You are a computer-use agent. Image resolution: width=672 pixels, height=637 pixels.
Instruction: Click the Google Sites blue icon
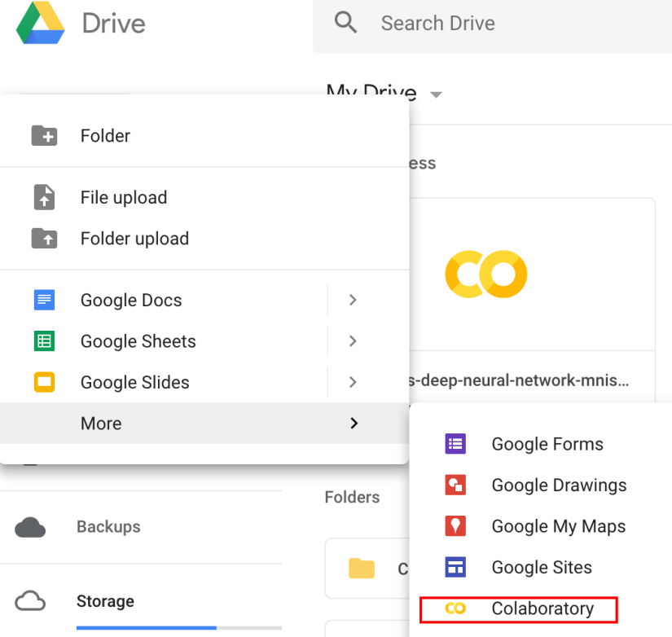[455, 568]
